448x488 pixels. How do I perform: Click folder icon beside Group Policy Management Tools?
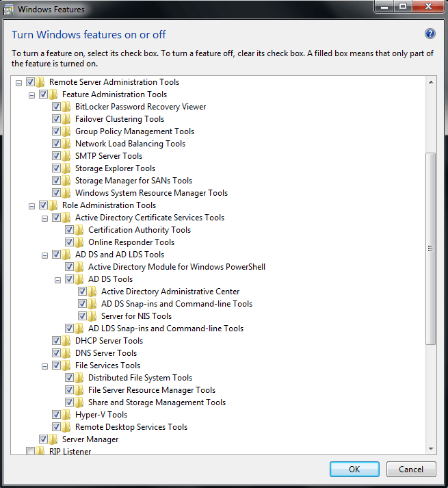pyautogui.click(x=66, y=131)
